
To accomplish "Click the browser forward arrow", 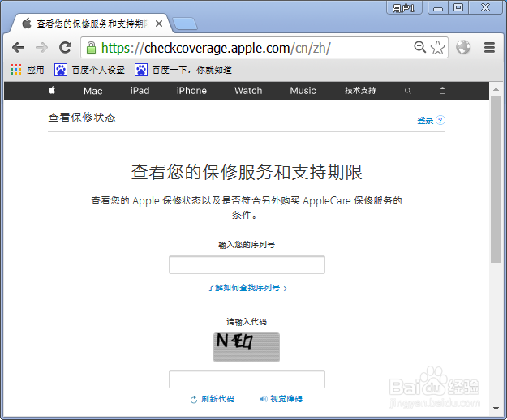I will point(41,48).
